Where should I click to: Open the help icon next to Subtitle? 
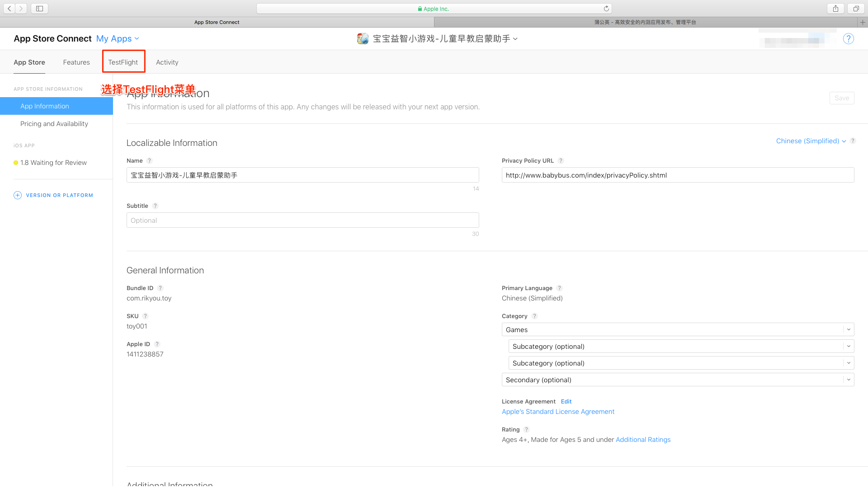[155, 206]
